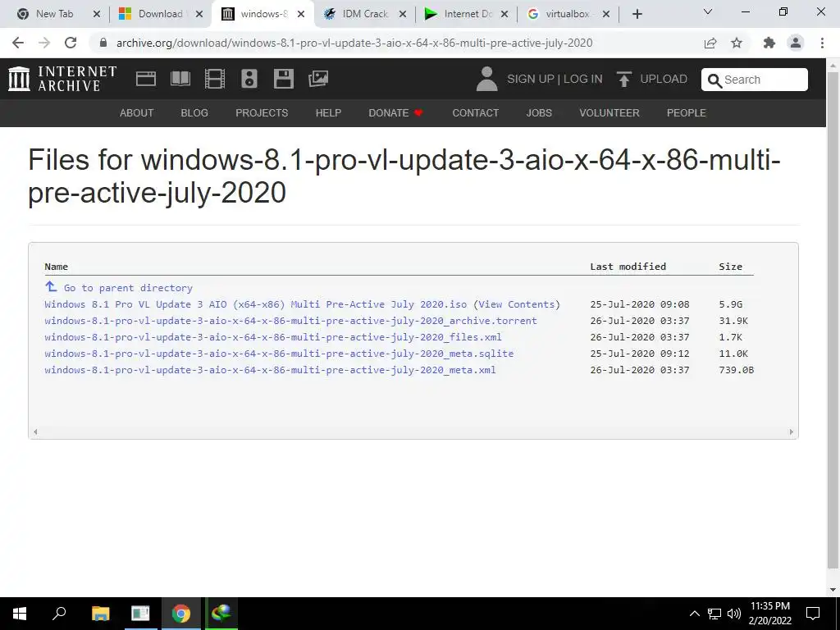Close the IDM Crack tab
The width and height of the screenshot is (840, 630).
click(x=403, y=14)
